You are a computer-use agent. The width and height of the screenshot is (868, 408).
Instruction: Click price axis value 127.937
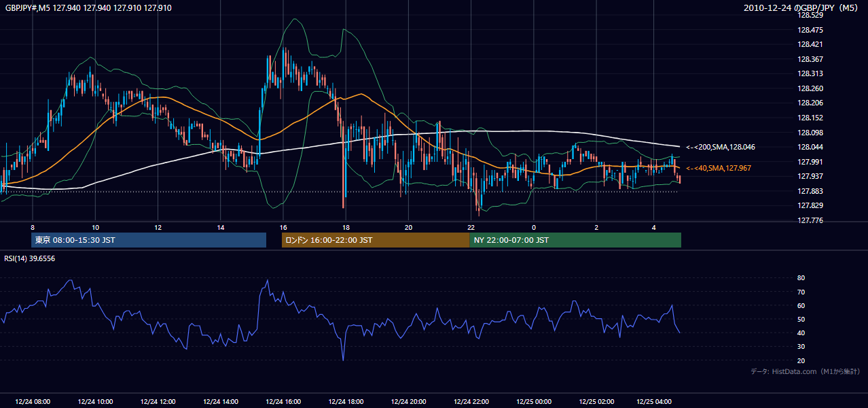[x=810, y=176]
